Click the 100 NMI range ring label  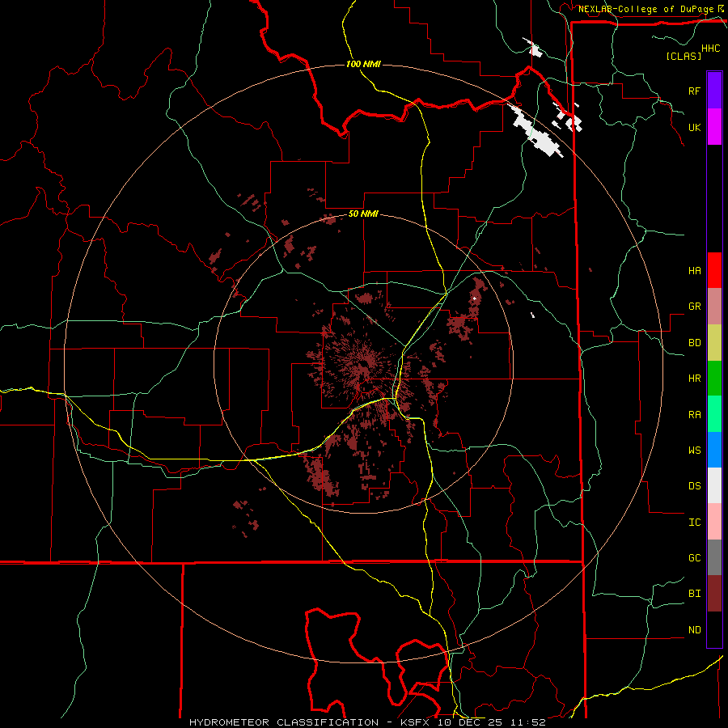click(363, 64)
